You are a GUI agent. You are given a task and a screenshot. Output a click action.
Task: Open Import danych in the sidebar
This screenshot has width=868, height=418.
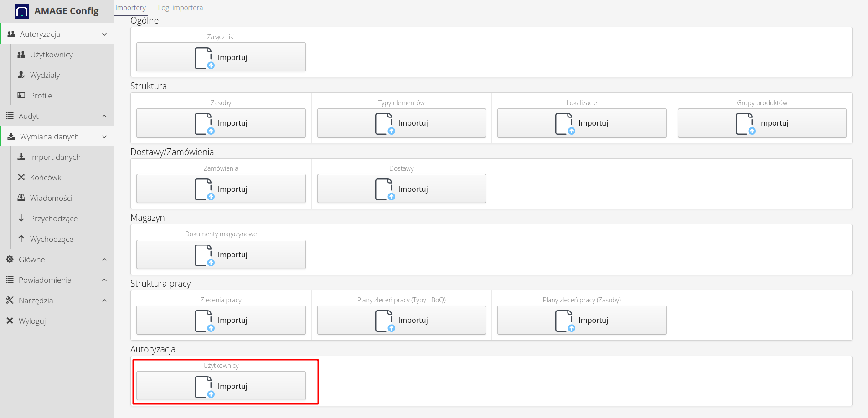(55, 157)
